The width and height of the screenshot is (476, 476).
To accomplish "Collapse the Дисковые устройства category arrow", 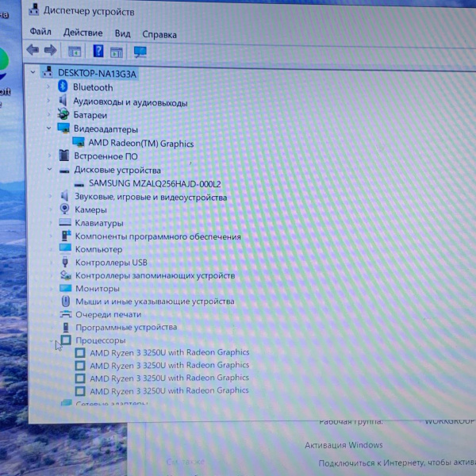I will tap(50, 169).
